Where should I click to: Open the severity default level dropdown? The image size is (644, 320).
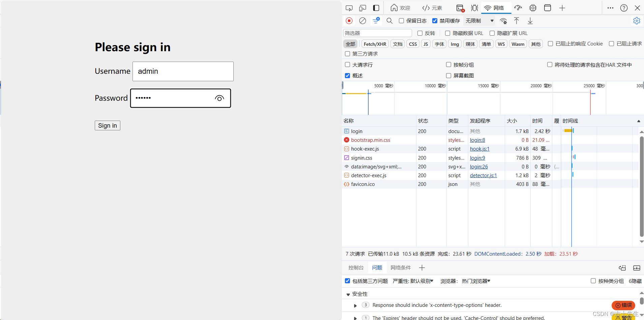(421, 281)
